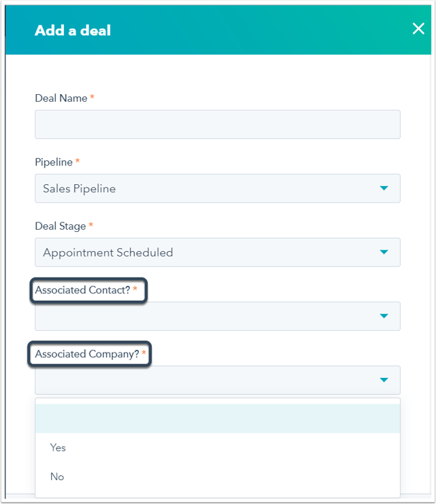Click the Associated Company? label
436x504 pixels.
coord(87,354)
